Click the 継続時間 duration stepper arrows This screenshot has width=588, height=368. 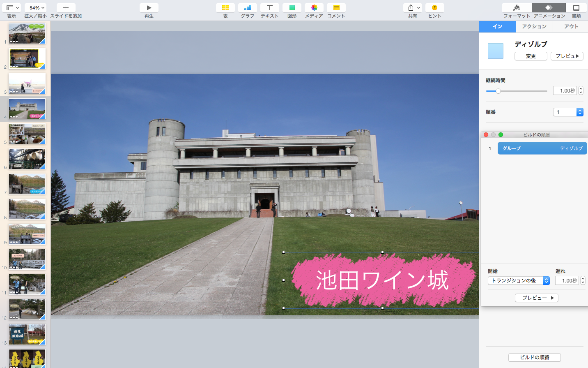point(581,91)
